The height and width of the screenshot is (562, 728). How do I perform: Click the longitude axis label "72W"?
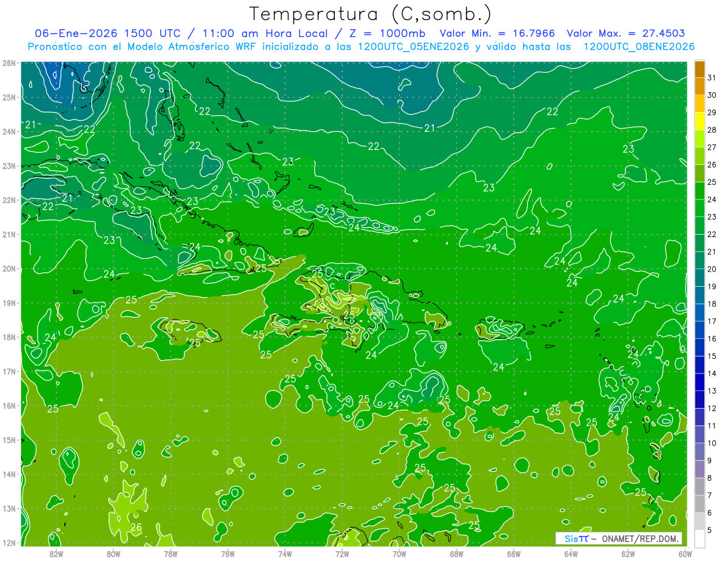pos(342,554)
